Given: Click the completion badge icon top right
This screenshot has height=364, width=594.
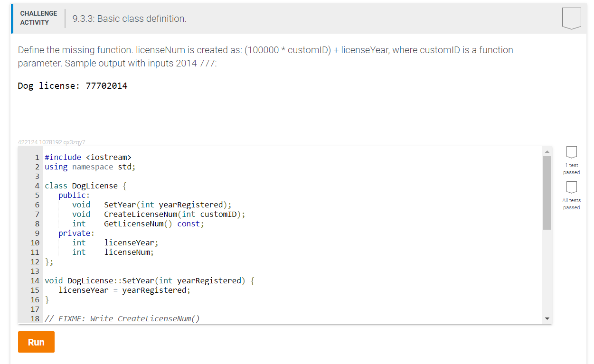Looking at the screenshot, I should [572, 18].
